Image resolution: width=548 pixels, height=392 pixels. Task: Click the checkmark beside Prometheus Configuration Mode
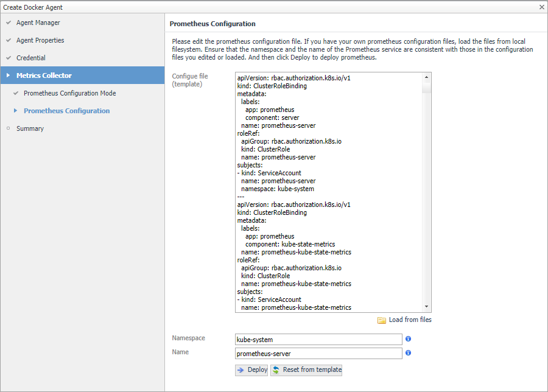coord(16,94)
